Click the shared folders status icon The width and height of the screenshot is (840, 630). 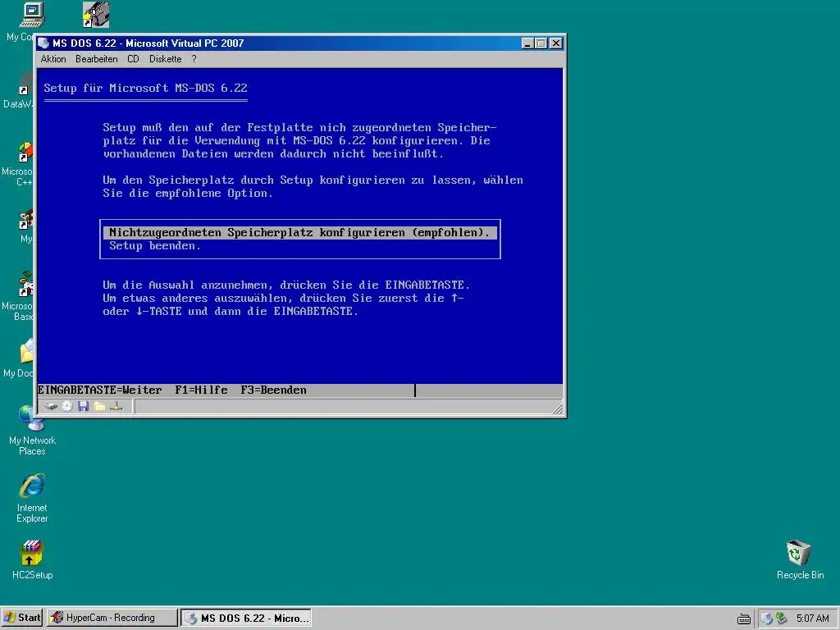[99, 407]
